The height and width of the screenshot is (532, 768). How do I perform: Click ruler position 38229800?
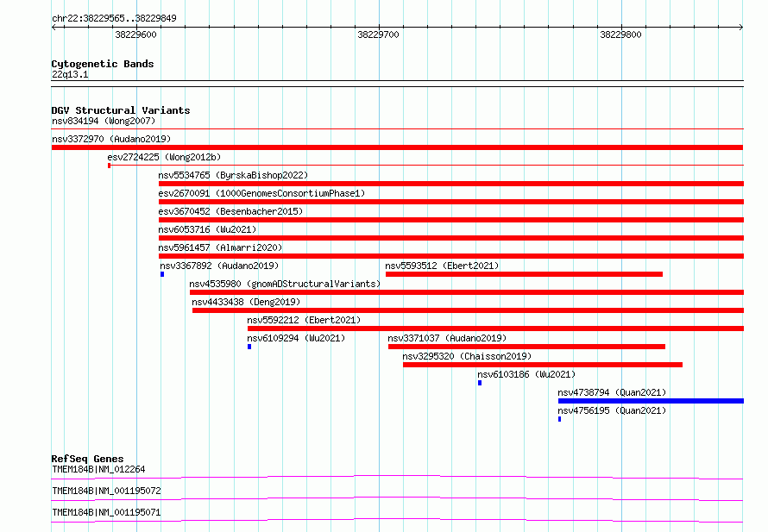[620, 34]
